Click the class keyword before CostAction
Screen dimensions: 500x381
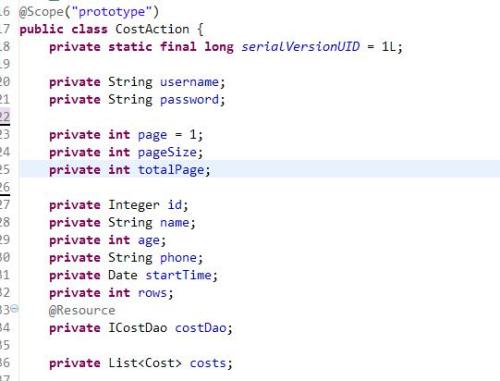coord(89,29)
